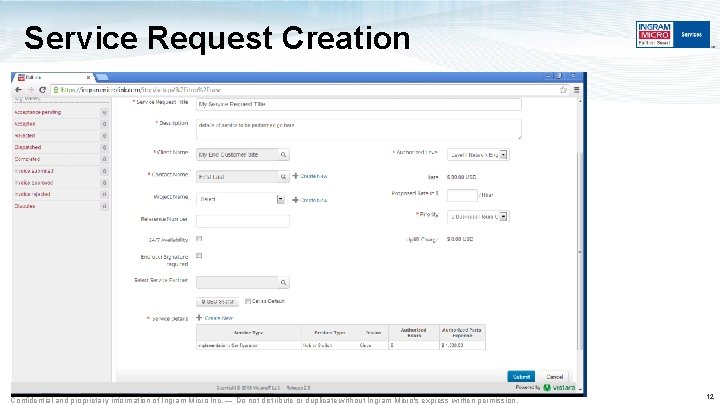Click the Client Name input field
This screenshot has height=405, width=720.
click(237, 155)
